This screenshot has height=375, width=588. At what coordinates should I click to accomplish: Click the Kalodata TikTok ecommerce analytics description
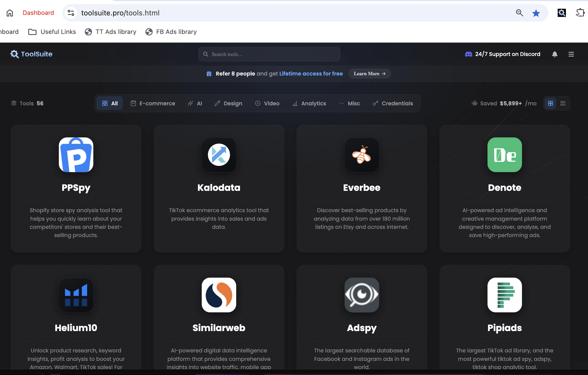(x=219, y=219)
